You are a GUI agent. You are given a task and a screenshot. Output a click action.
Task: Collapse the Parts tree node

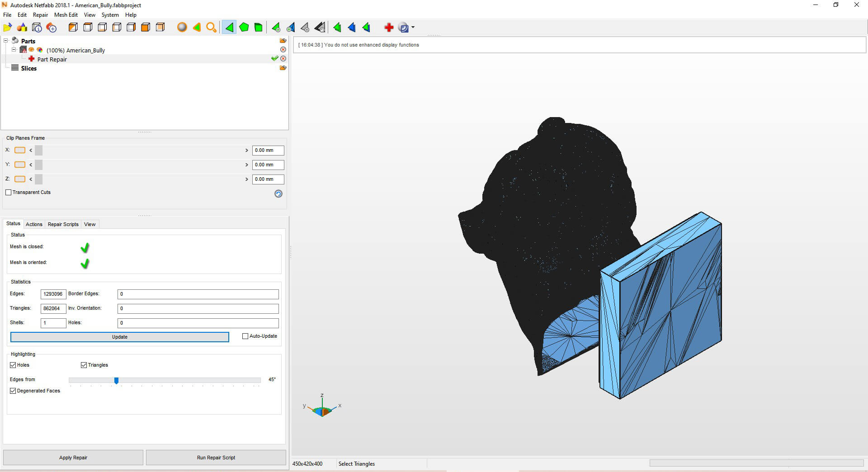[6, 41]
